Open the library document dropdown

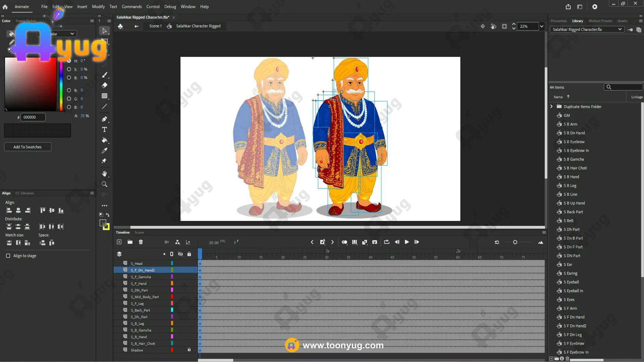click(x=620, y=29)
